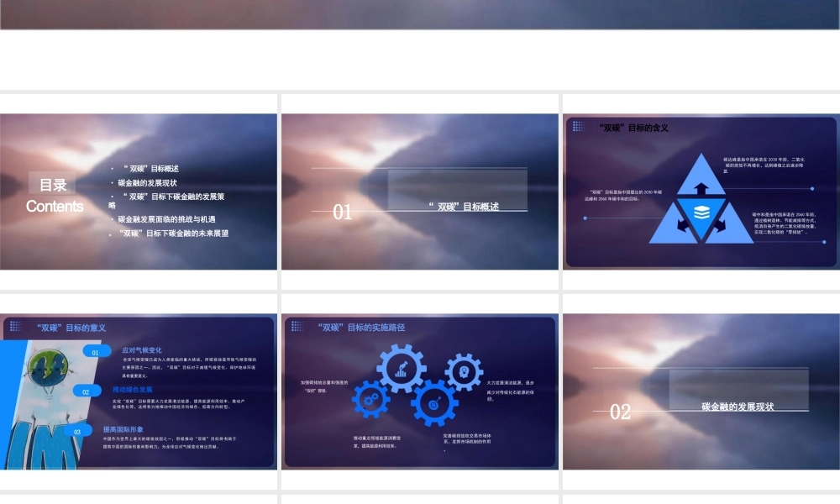This screenshot has width=840, height=504.
Task: Click the title “双碳”目标的含义
Action: [x=633, y=128]
